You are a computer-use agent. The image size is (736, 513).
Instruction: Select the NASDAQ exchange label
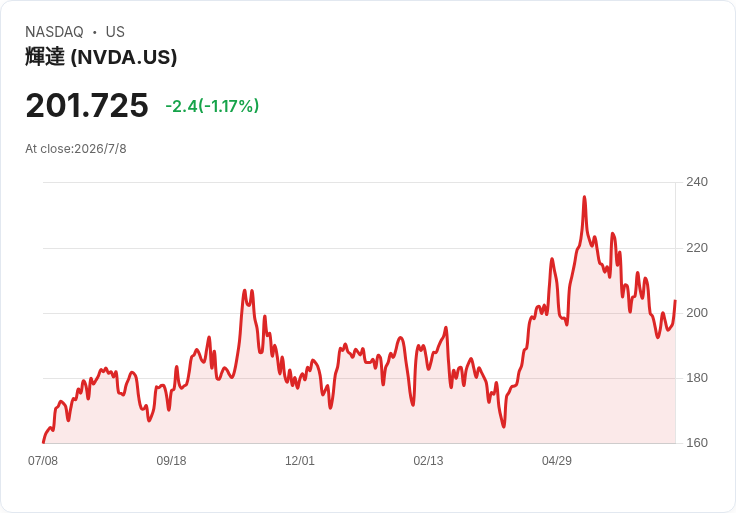point(54,32)
